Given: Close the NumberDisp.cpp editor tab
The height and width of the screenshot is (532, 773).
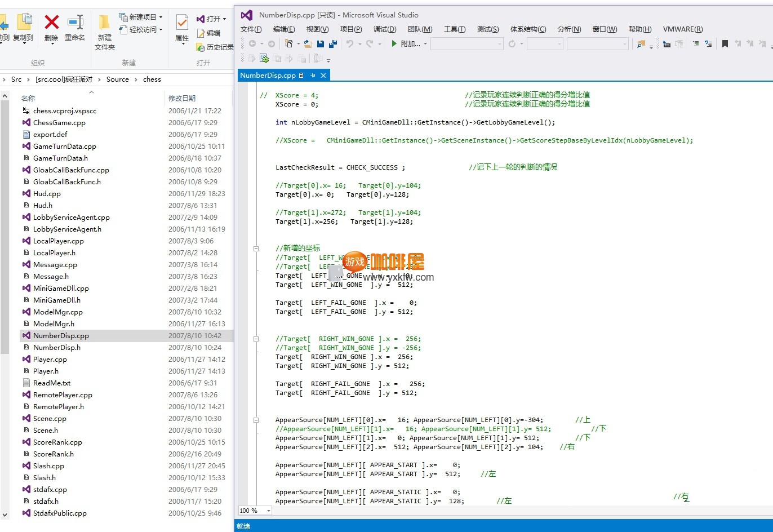Looking at the screenshot, I should (x=323, y=76).
